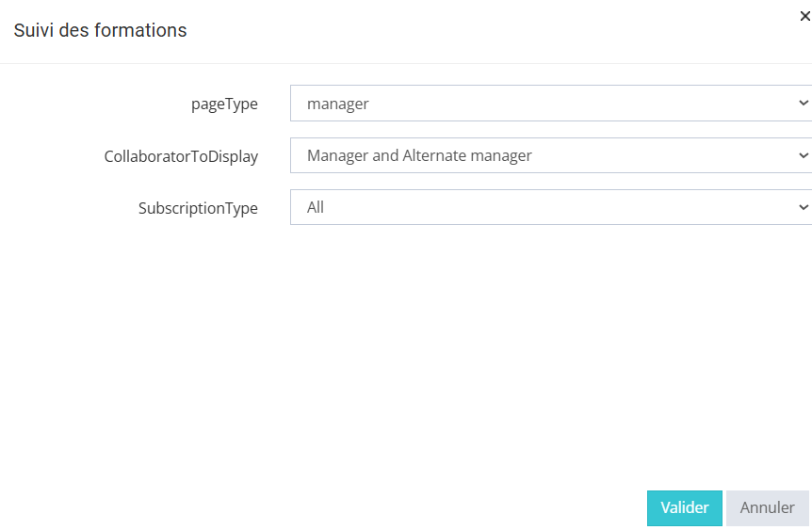Image resolution: width=812 pixels, height=530 pixels.
Task: Click the chevron arrow on the SubscriptionType field
Action: [803, 206]
